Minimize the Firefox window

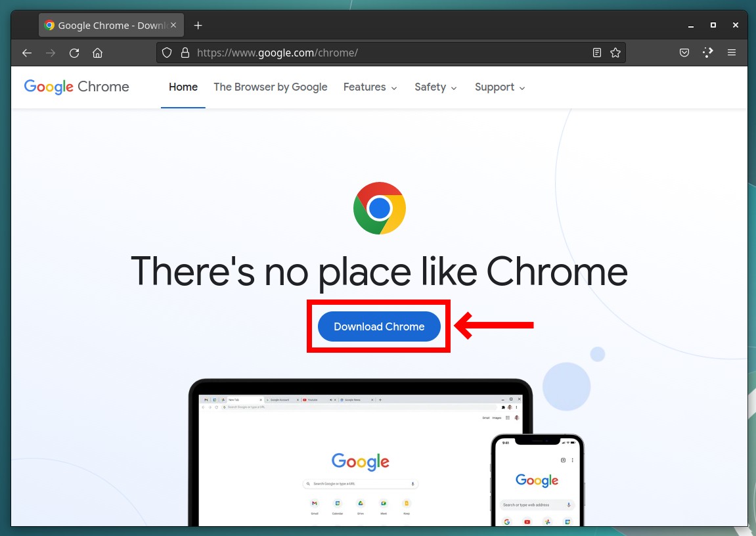click(x=691, y=26)
